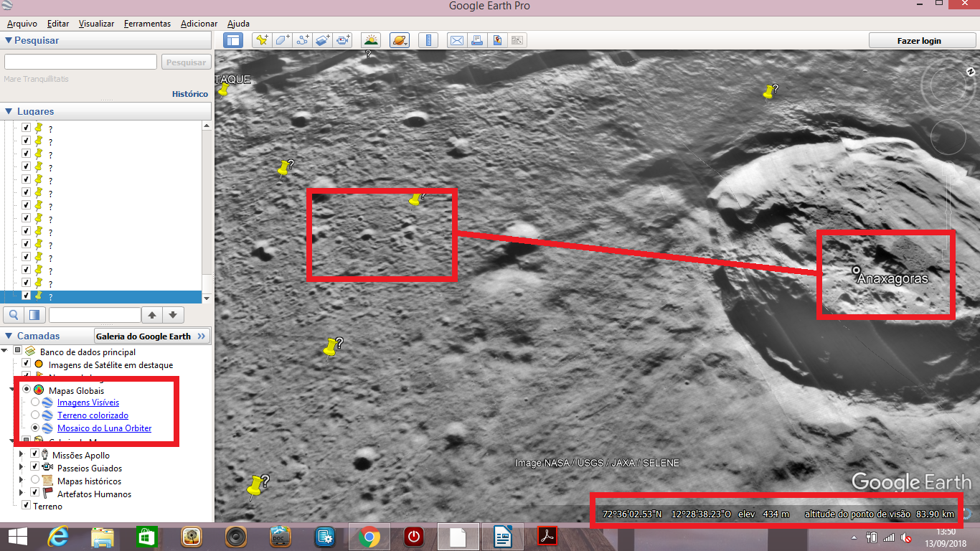Screen dimensions: 980x551
Task: Open Internet Explorer from the taskbar
Action: [57, 537]
